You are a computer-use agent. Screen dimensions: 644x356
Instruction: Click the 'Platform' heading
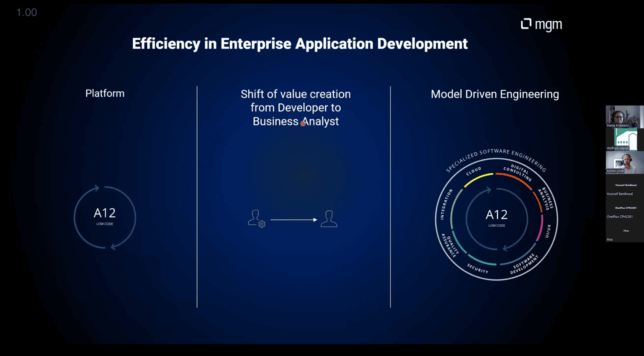click(105, 93)
